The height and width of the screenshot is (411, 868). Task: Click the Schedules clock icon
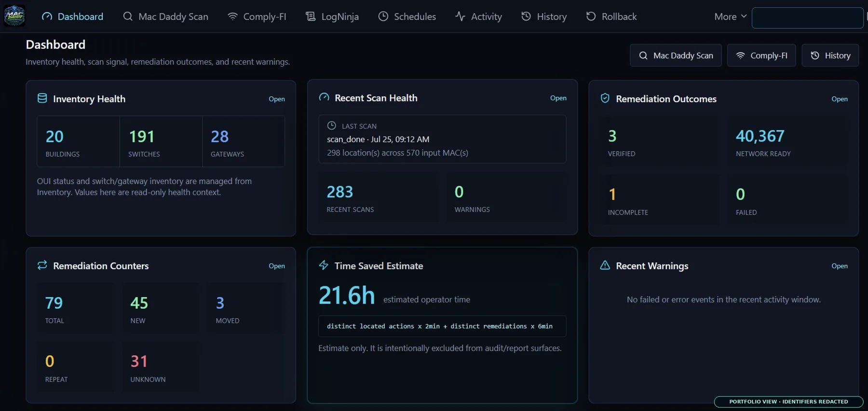pos(383,16)
